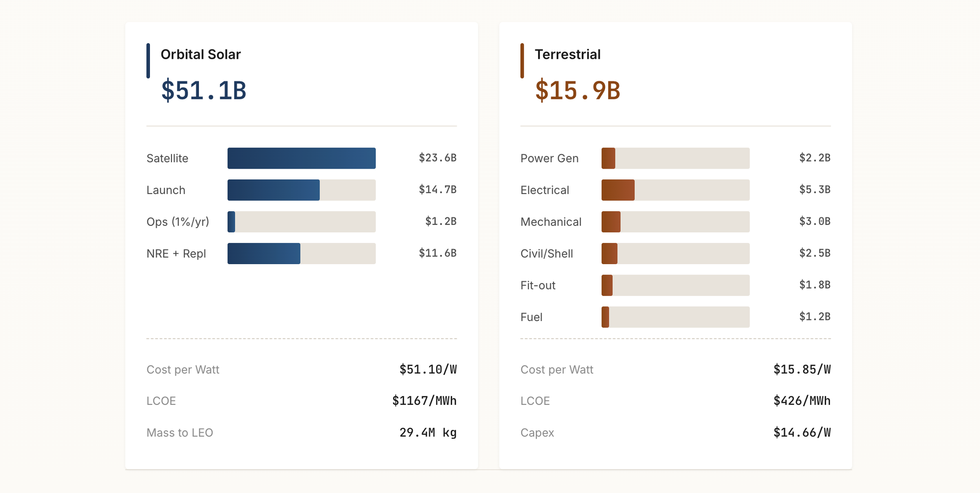This screenshot has width=980, height=493.
Task: Click the Orbital Solar heading
Action: (x=200, y=54)
